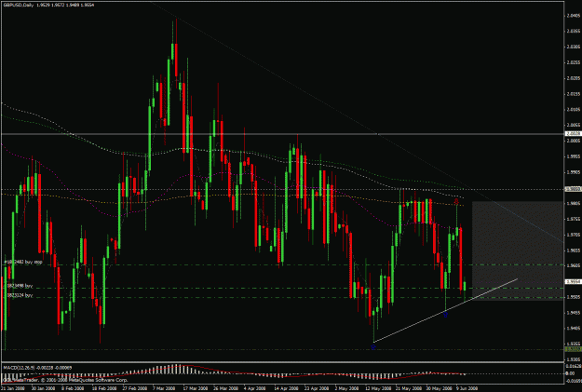Viewport: 582px width, 392px height.
Task: Click the 27 Feb 2008 date label
Action: (x=135, y=388)
